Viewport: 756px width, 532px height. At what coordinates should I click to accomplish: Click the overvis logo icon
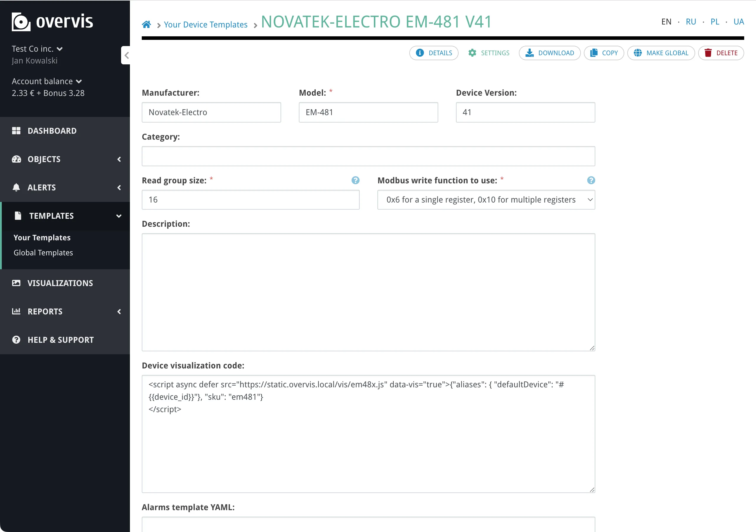(x=21, y=22)
